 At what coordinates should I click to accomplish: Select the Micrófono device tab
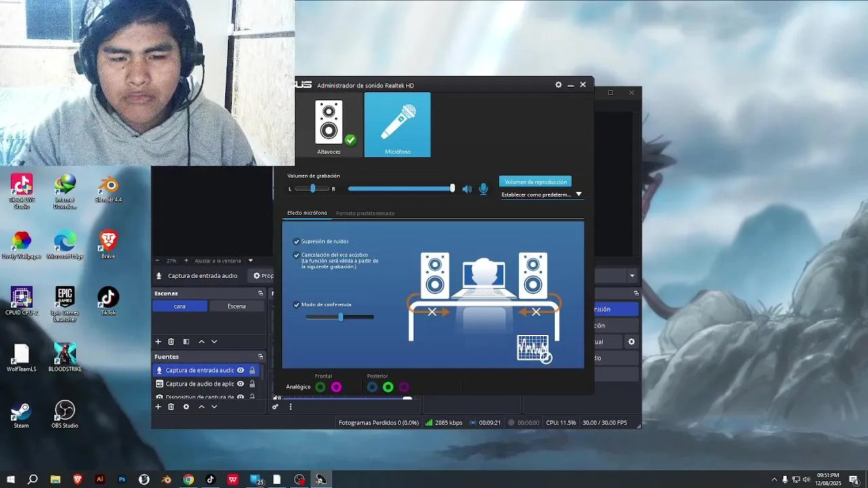[x=397, y=125]
